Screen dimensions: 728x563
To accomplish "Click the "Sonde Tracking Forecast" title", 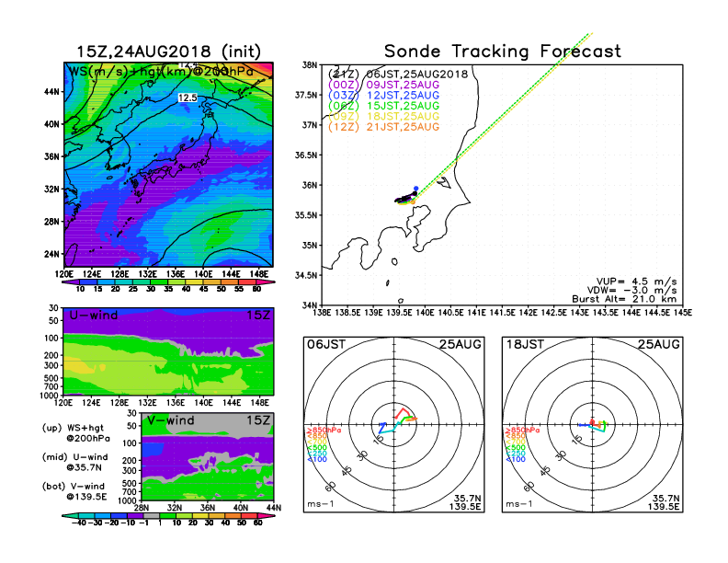I will click(503, 52).
